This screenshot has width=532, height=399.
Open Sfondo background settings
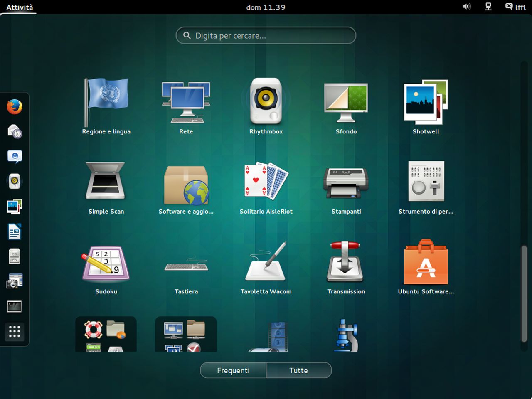(346, 106)
